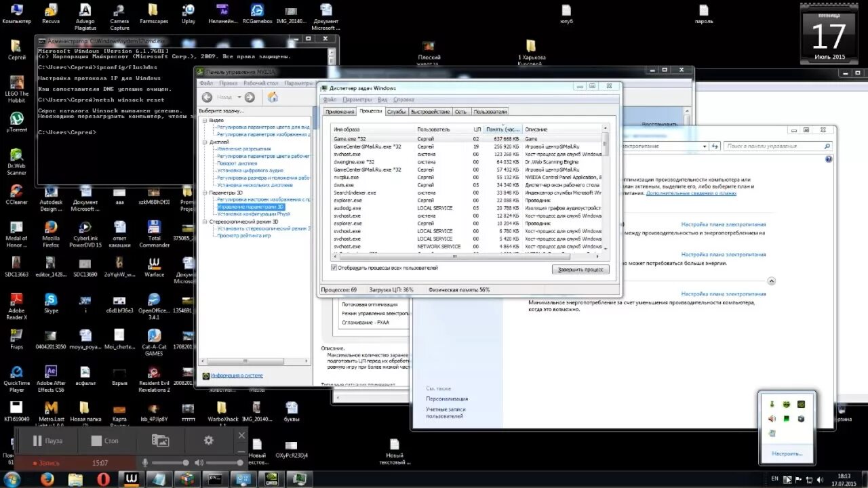Open Установка конфигурации PhysX item
Image resolution: width=868 pixels, height=488 pixels.
254,213
